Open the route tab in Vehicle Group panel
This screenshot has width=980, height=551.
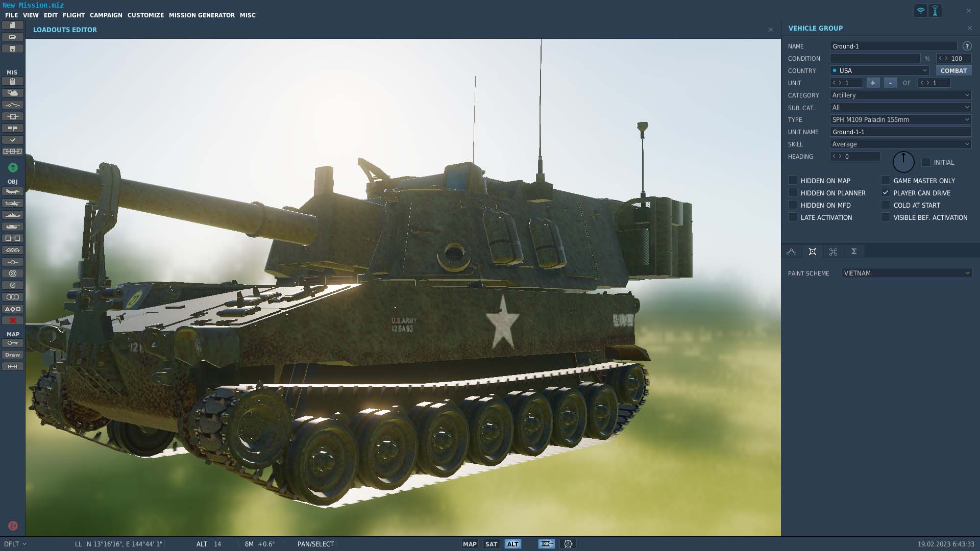[792, 251]
